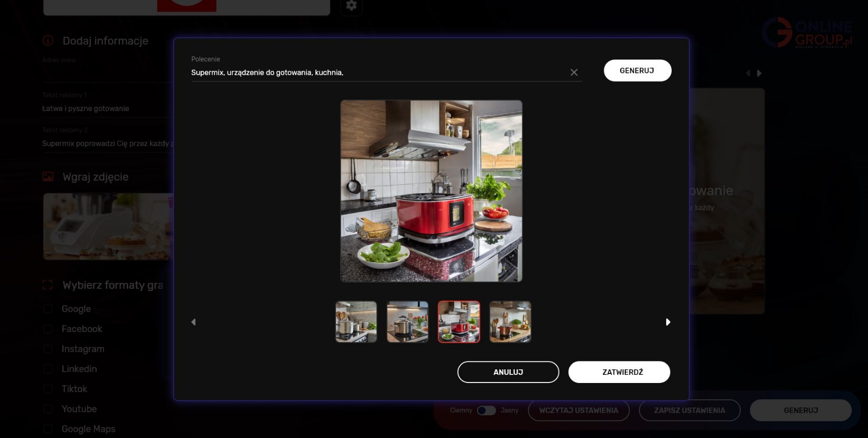
Task: Show previous generated images with left arrow
Action: coord(193,322)
